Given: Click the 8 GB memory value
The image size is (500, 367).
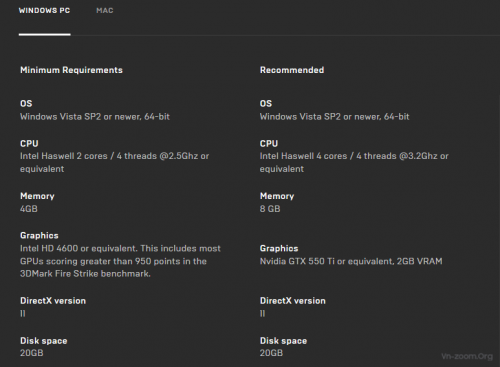Looking at the screenshot, I should 270,209.
